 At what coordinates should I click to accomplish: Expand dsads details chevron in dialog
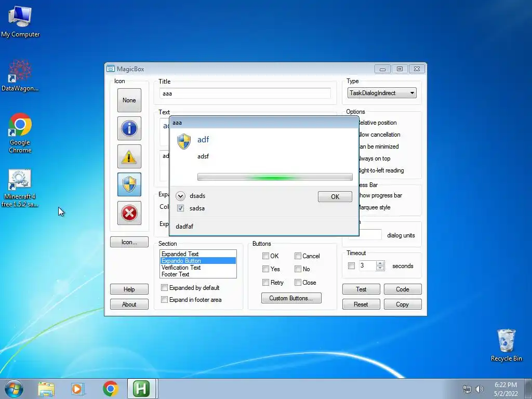click(x=180, y=196)
